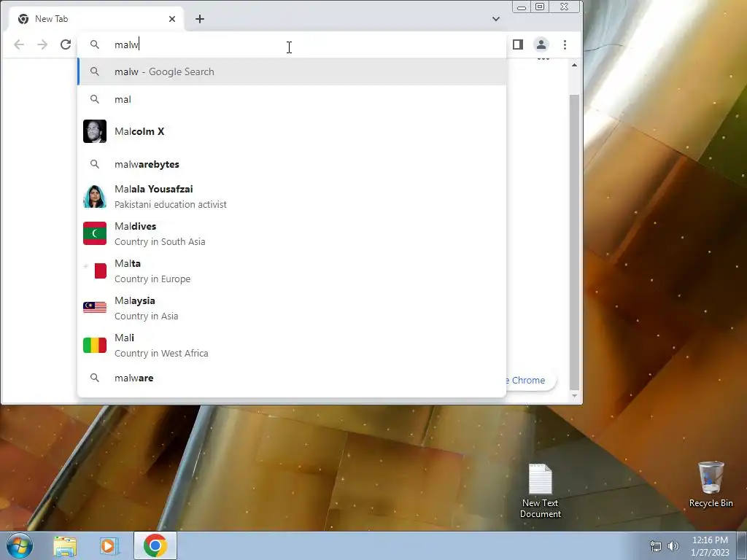The height and width of the screenshot is (560, 747).
Task: Open Windows Explorer from the taskbar
Action: coord(65,546)
